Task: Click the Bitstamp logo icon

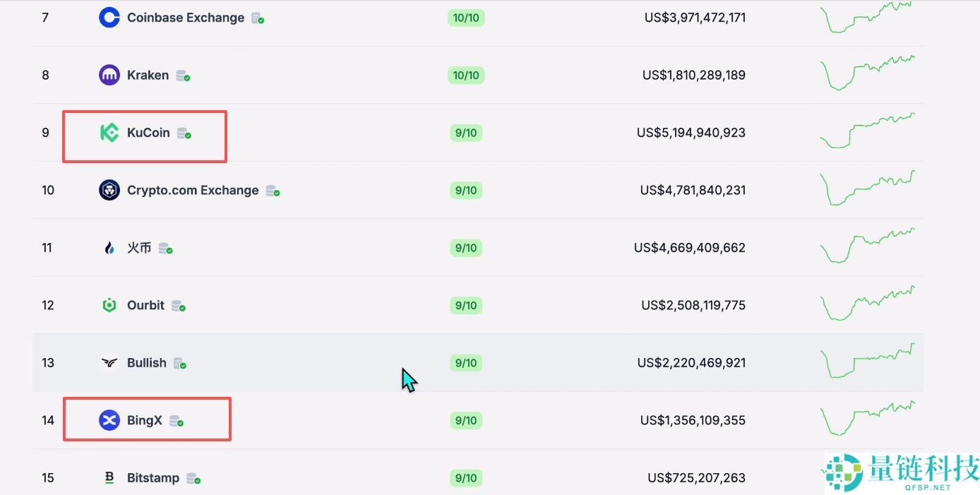Action: (109, 478)
